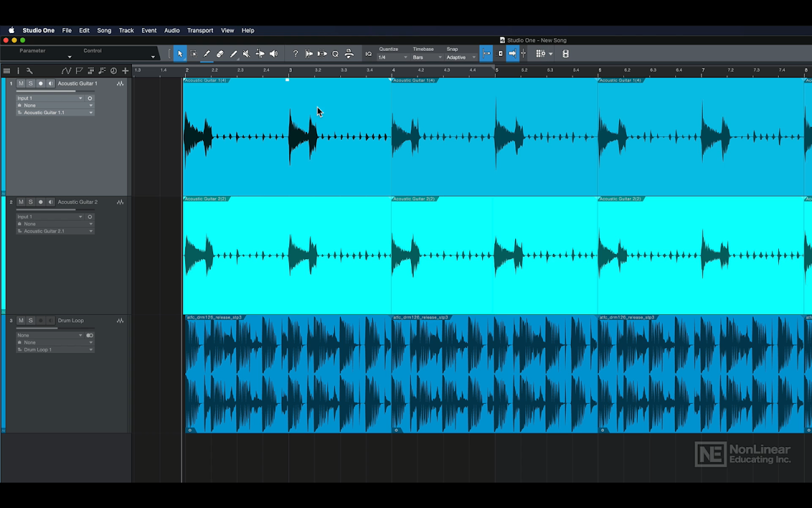The image size is (812, 508).
Task: Open the tempo track clock icon
Action: pyautogui.click(x=114, y=71)
